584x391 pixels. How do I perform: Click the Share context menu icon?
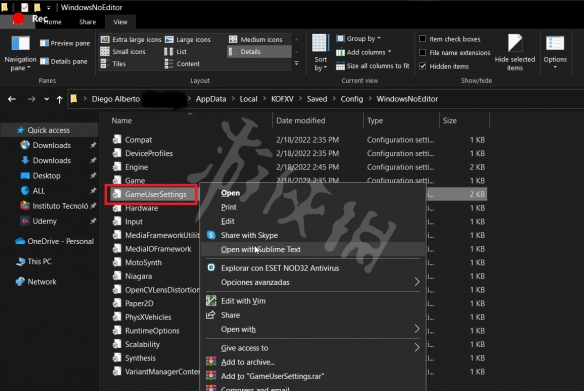tap(211, 315)
